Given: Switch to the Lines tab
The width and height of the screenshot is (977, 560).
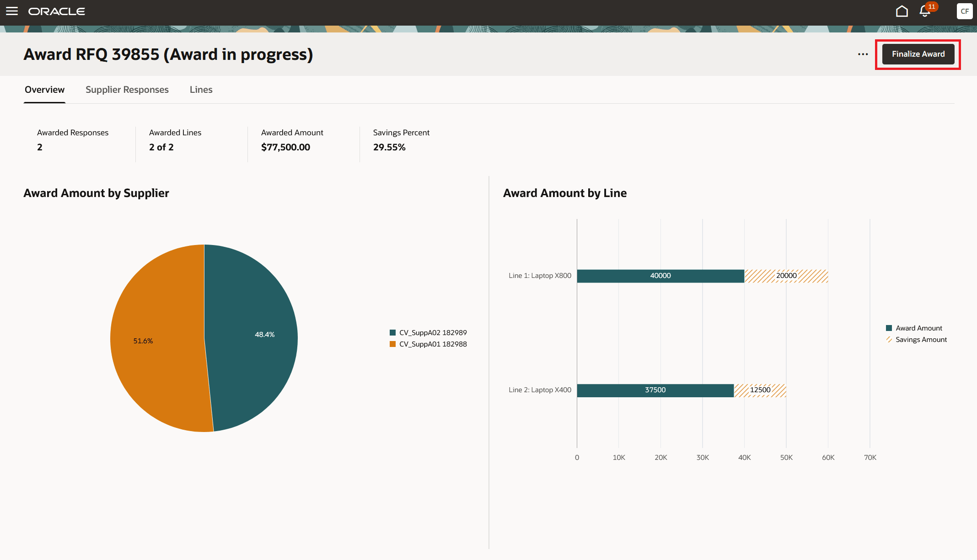Looking at the screenshot, I should [x=201, y=90].
